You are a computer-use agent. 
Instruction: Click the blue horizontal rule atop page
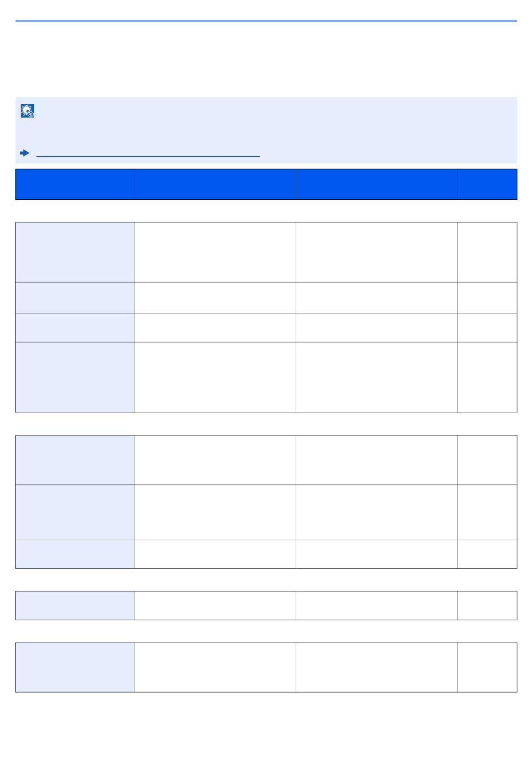pos(266,21)
